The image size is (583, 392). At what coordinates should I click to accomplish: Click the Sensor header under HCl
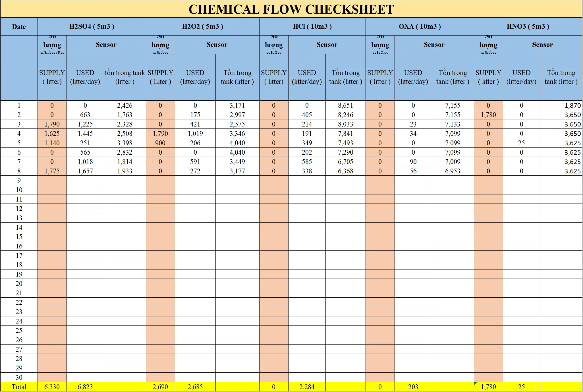pyautogui.click(x=327, y=45)
